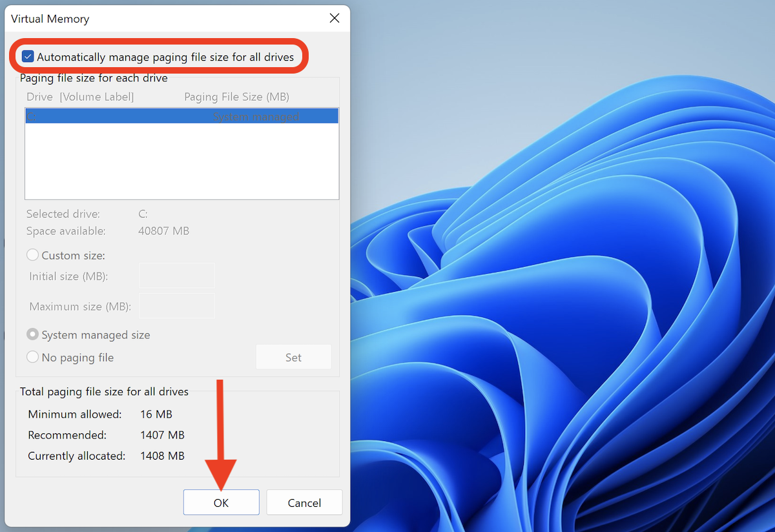
Task: Click the Currently allocated 1408 MB value
Action: (162, 456)
